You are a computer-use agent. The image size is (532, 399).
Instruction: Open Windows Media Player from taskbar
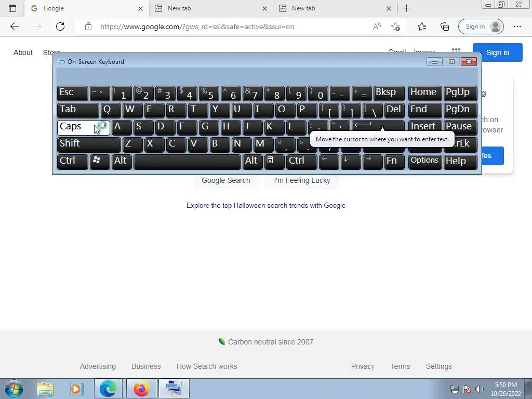(x=76, y=389)
